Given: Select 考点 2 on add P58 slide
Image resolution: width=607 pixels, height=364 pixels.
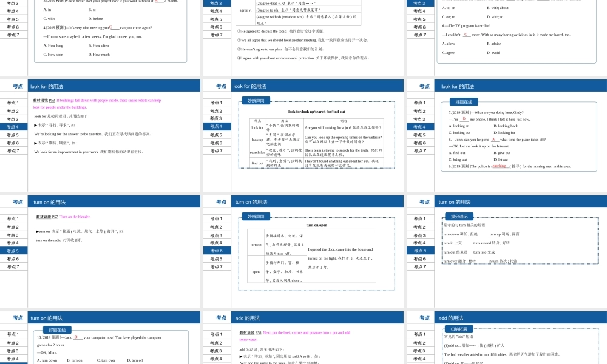Looking at the screenshot, I should (x=217, y=343).
